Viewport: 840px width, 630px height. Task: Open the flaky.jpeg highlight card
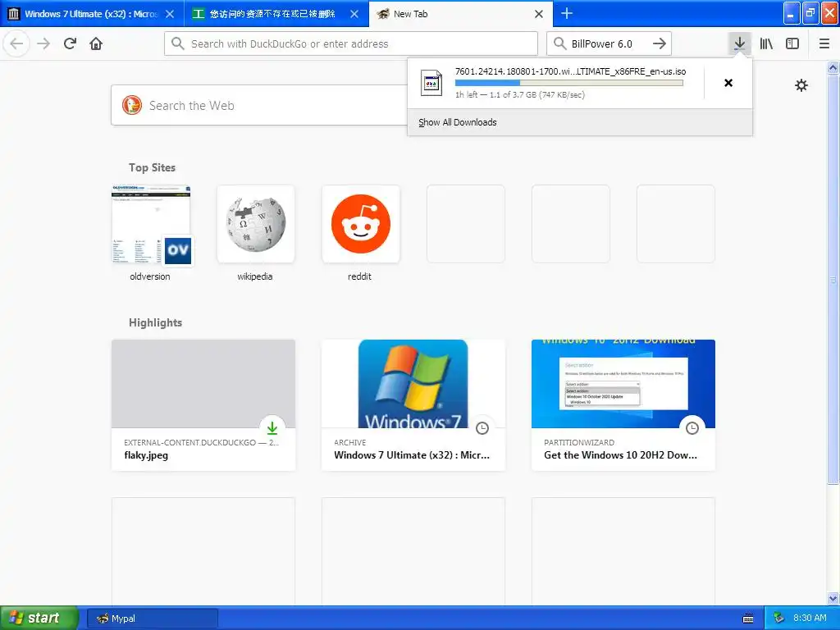pos(203,405)
